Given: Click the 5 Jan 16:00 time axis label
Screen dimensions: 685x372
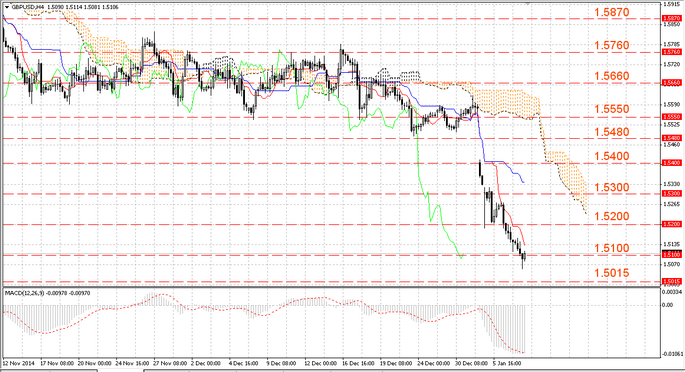Looking at the screenshot, I should click(x=507, y=363).
